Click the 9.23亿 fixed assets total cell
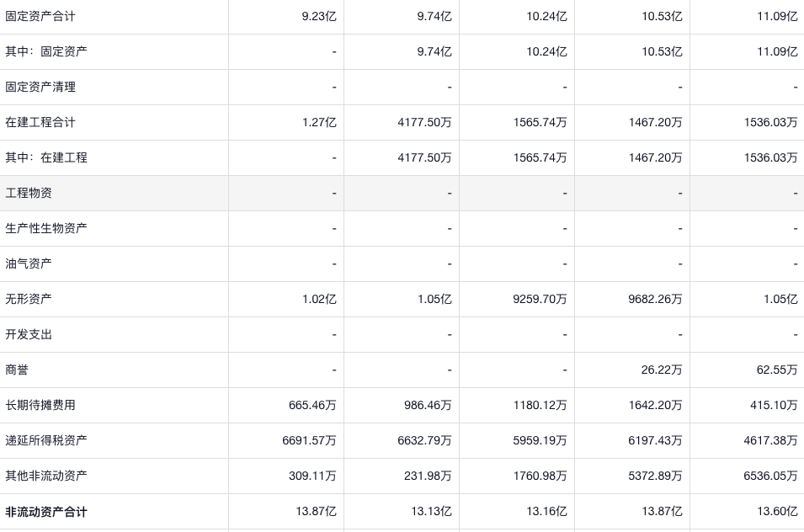This screenshot has width=804, height=532. click(x=319, y=16)
